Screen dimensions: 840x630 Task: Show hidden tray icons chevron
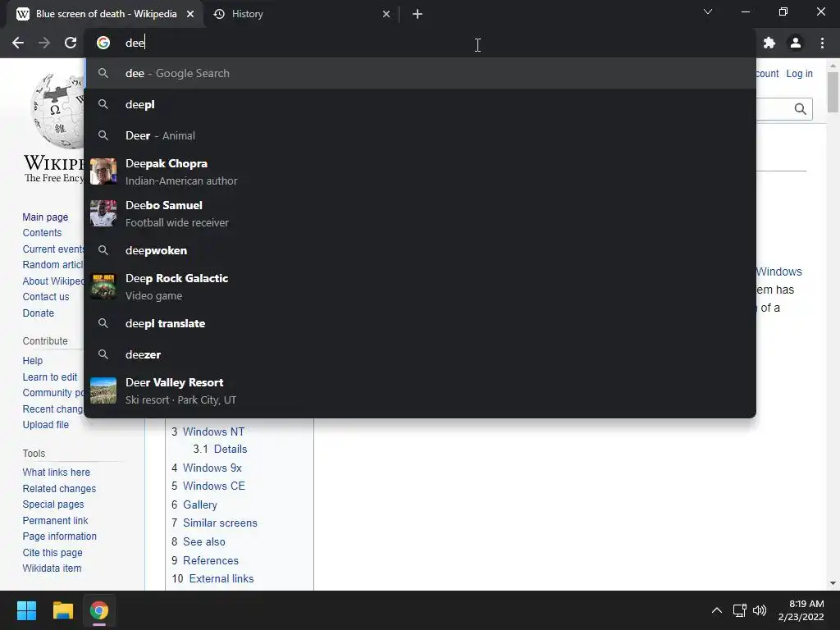pyautogui.click(x=716, y=610)
